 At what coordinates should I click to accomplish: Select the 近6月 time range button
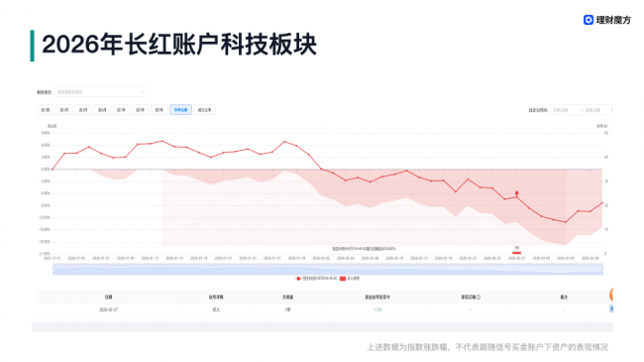pyautogui.click(x=102, y=110)
